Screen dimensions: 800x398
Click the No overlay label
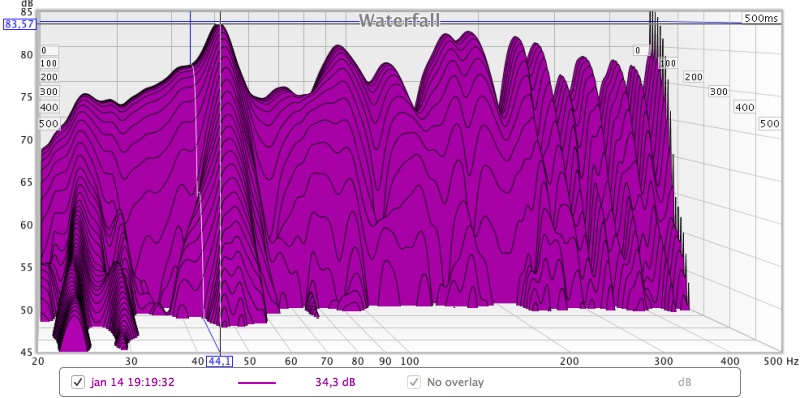(455, 382)
